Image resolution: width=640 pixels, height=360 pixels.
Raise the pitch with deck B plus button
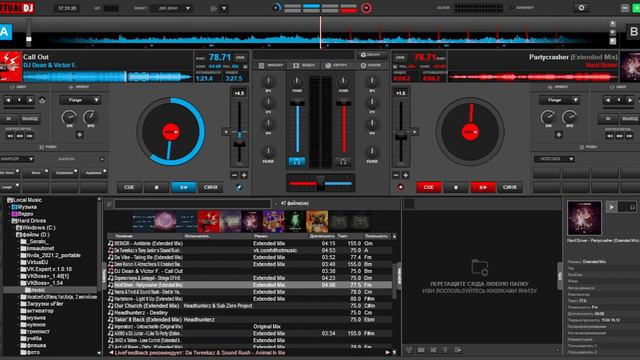(405, 175)
